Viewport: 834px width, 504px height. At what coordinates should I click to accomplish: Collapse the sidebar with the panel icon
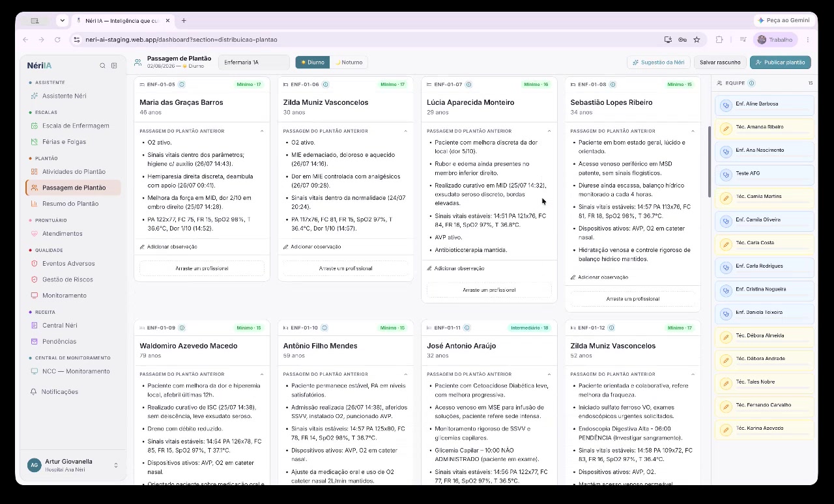pyautogui.click(x=114, y=66)
